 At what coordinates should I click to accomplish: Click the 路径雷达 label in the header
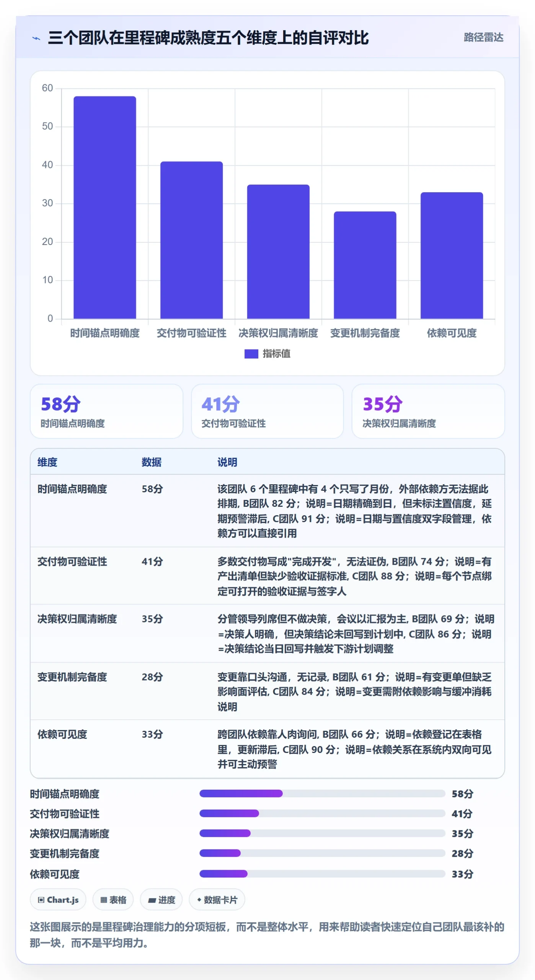coord(483,38)
